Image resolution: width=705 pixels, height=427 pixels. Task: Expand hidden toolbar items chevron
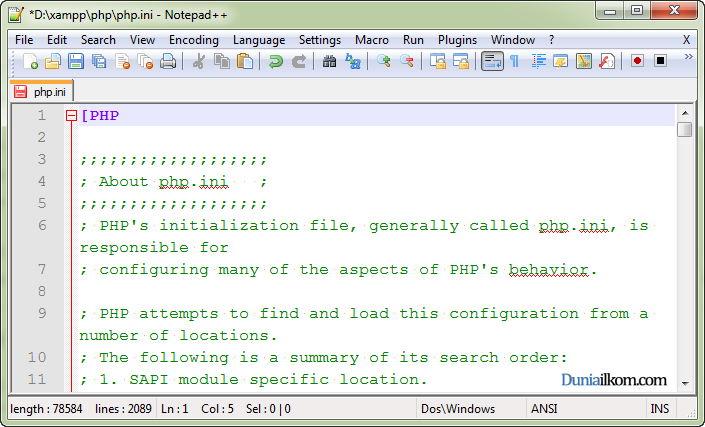688,57
